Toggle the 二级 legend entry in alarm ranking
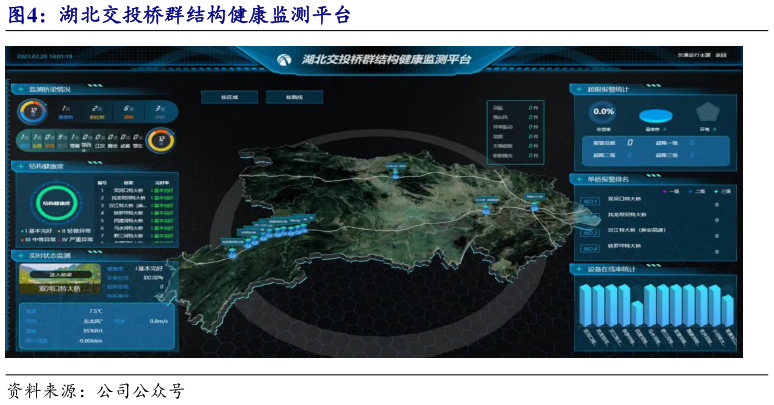The height and width of the screenshot is (405, 774). [x=697, y=191]
